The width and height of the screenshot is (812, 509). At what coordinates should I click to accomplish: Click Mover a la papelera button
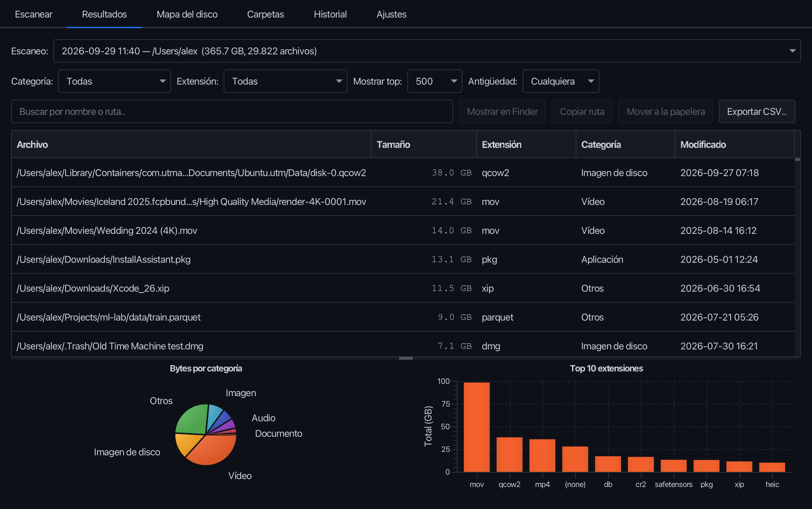[x=665, y=111]
